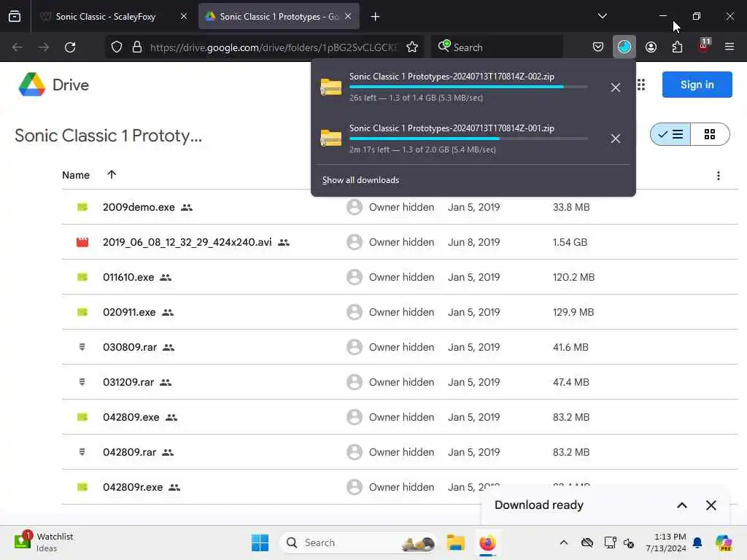
Task: Open the taskbar clock showing 1:13 PM
Action: click(666, 542)
